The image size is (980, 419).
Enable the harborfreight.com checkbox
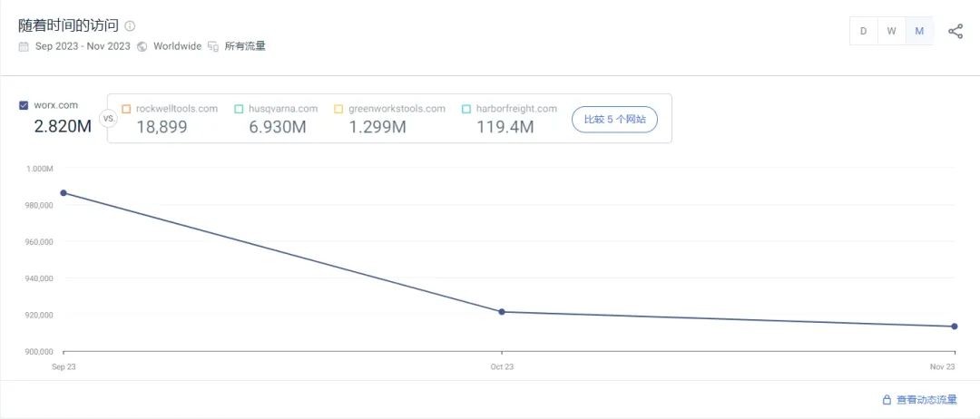(x=466, y=109)
